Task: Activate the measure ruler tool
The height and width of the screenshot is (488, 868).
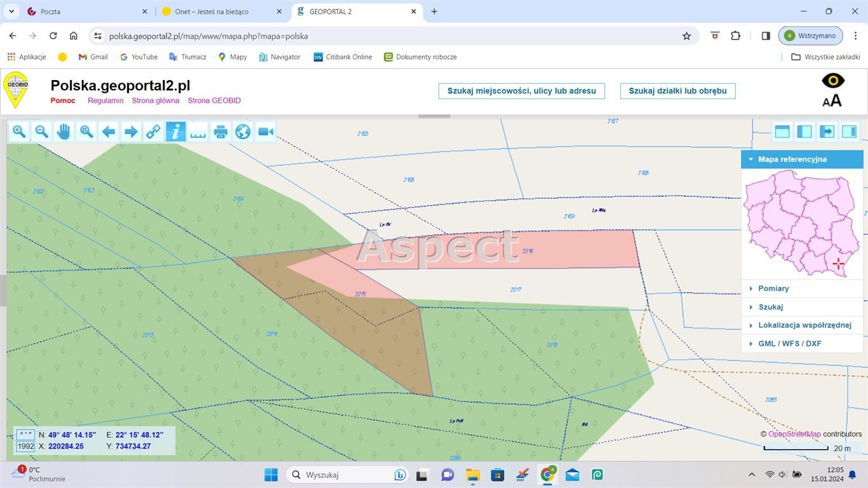Action: click(198, 132)
